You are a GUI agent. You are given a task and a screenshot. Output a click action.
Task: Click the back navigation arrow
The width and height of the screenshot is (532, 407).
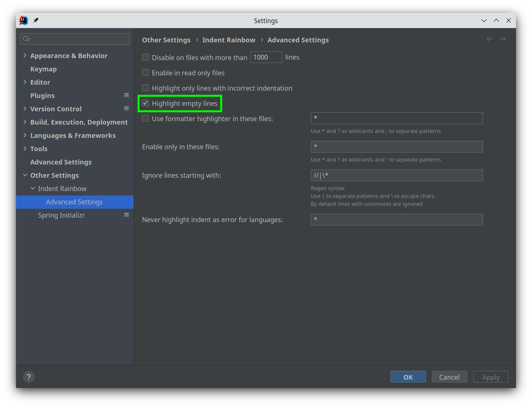tap(489, 39)
